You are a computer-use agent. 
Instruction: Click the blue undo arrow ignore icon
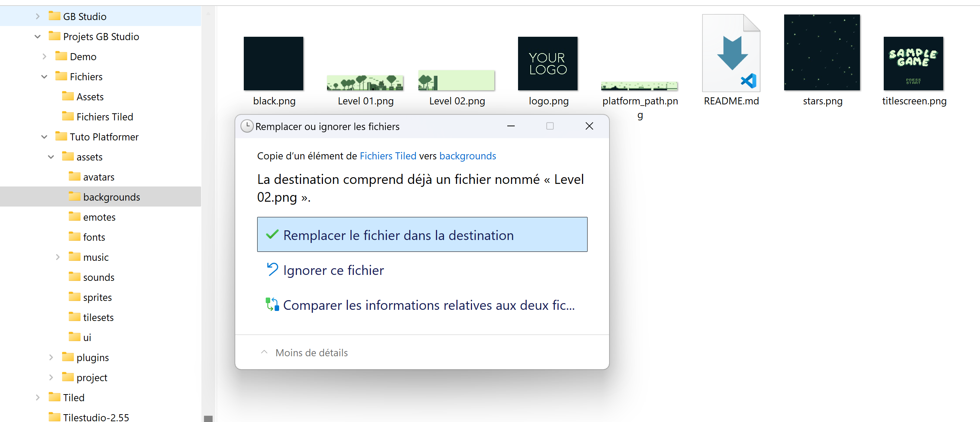(272, 270)
